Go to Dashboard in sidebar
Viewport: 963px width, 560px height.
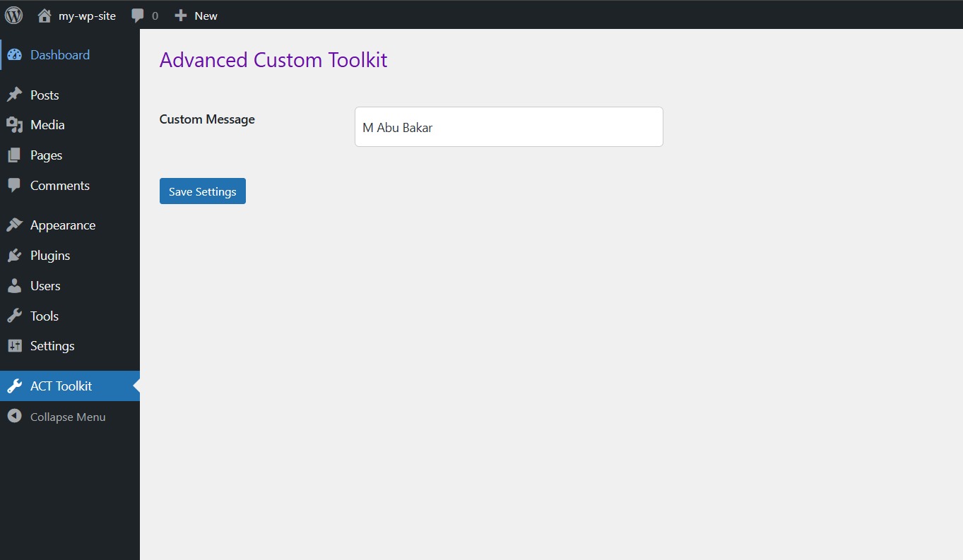(60, 55)
